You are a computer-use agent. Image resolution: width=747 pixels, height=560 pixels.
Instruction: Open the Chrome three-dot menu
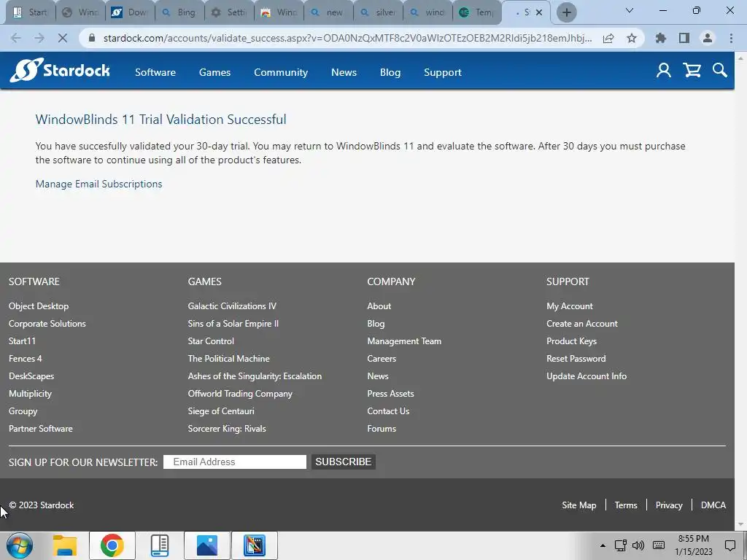point(731,38)
